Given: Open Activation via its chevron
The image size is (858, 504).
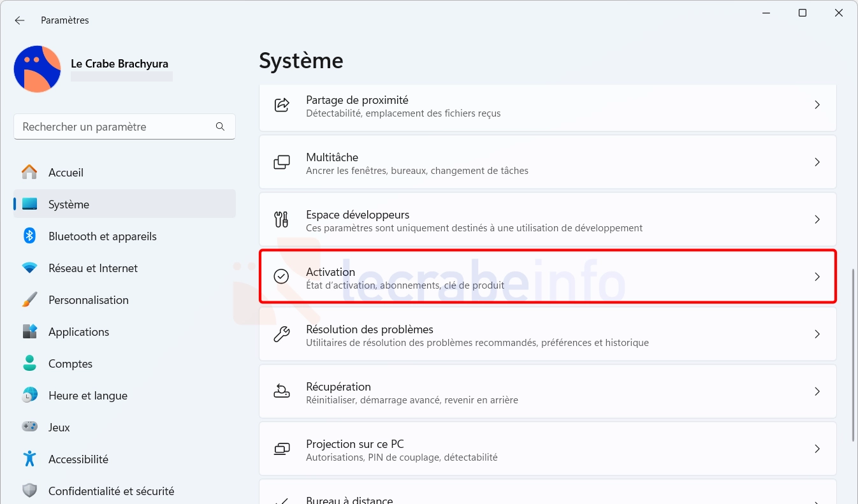Looking at the screenshot, I should 817,277.
